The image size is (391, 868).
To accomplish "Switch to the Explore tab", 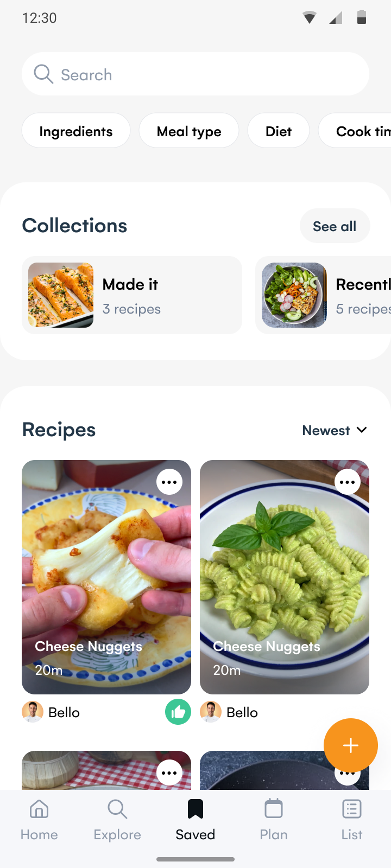I will click(x=117, y=820).
